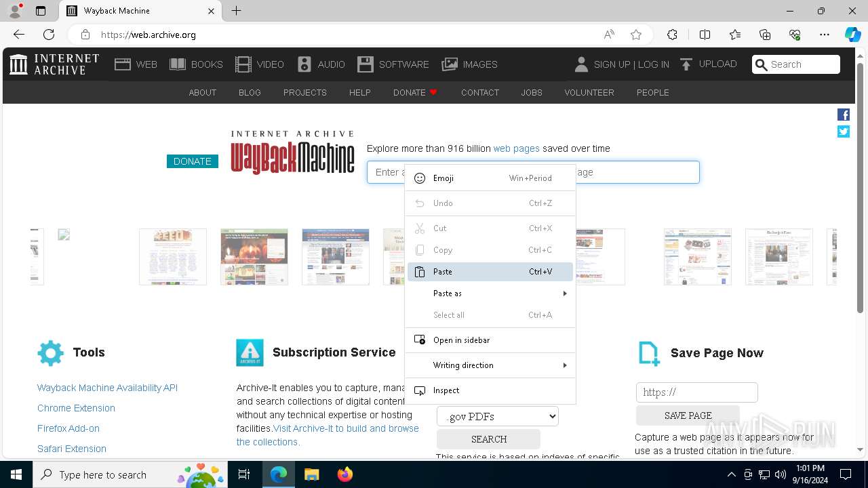
Task: Toggle Split screen icon
Action: click(705, 35)
